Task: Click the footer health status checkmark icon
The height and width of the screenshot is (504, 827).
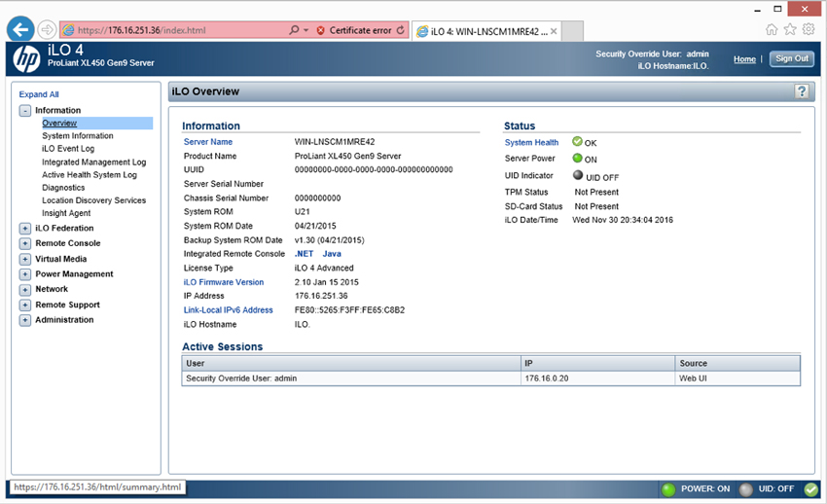Action: click(811, 489)
